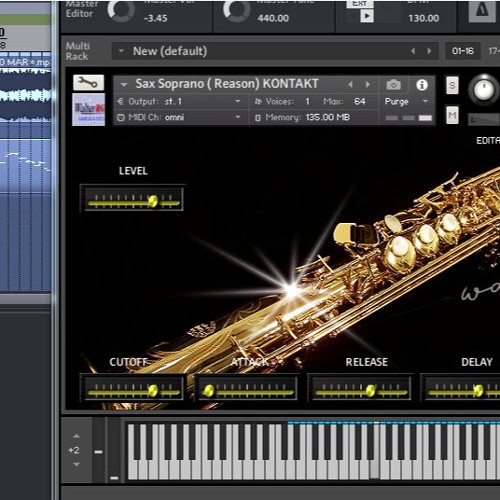Click the master tune value 440.00
The height and width of the screenshot is (500, 500).
(273, 18)
